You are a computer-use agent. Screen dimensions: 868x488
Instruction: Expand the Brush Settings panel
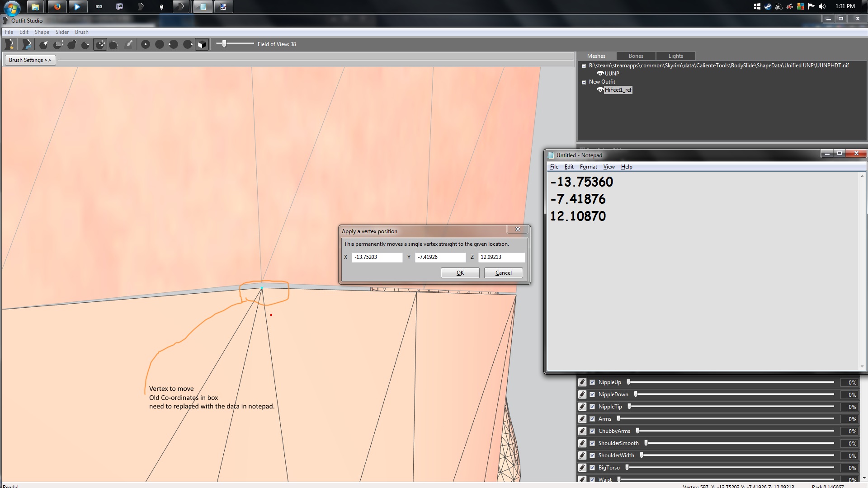[x=30, y=60]
